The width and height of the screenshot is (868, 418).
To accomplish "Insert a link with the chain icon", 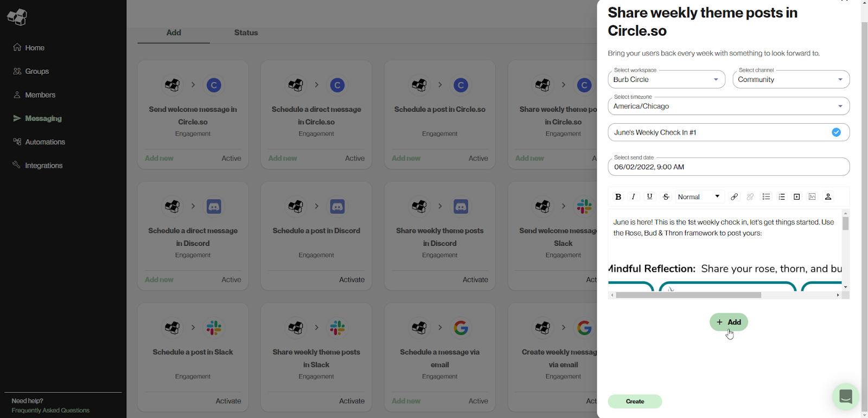I will (x=734, y=197).
